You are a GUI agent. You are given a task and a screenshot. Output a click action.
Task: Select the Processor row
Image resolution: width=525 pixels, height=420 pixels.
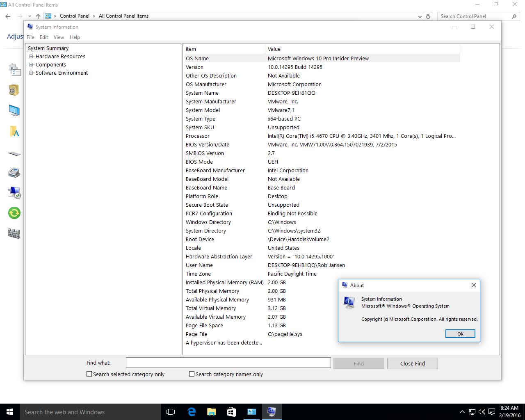(322, 136)
